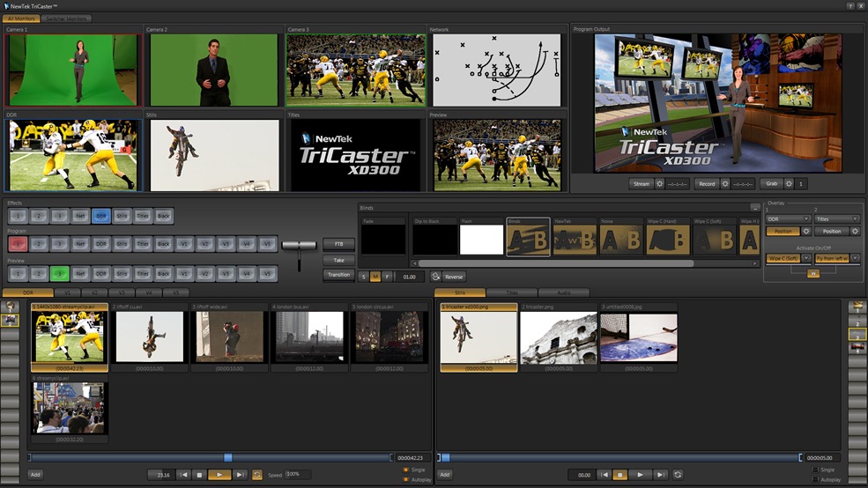Toggle loop in the DDR player
Viewport: 868px width, 488px height.
point(256,475)
